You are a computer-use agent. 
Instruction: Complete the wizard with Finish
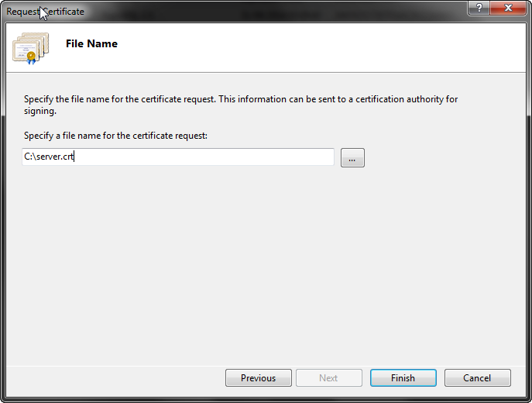tap(403, 378)
